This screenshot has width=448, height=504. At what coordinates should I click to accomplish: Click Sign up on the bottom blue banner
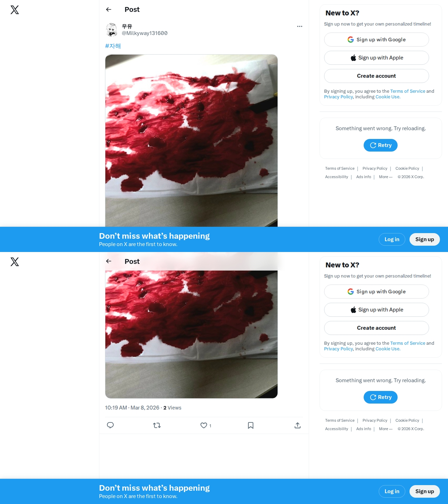[x=425, y=491]
